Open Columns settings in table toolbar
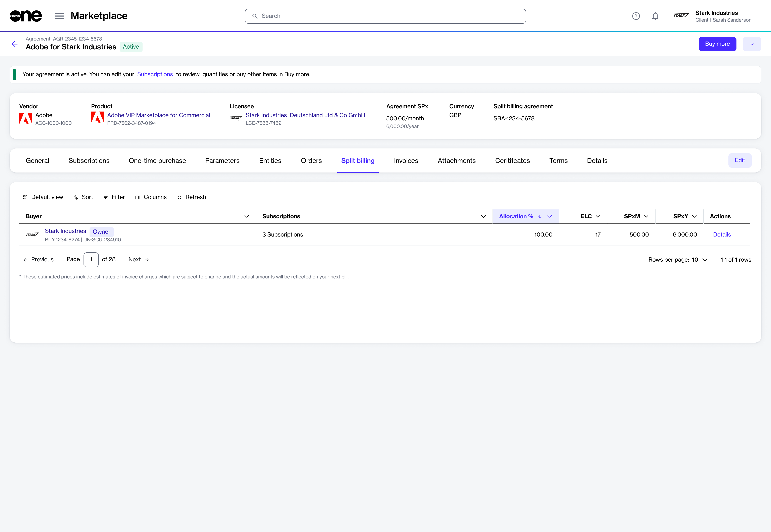The height and width of the screenshot is (532, 771). point(151,197)
